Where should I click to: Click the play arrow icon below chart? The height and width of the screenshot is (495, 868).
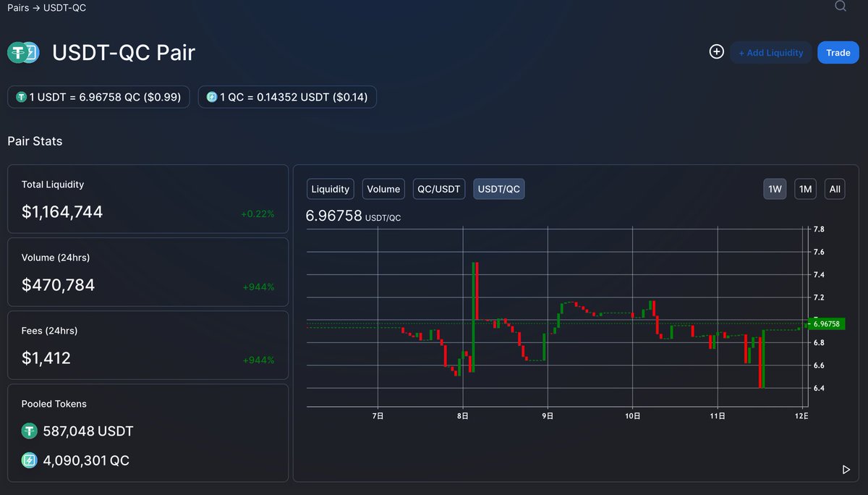click(846, 470)
